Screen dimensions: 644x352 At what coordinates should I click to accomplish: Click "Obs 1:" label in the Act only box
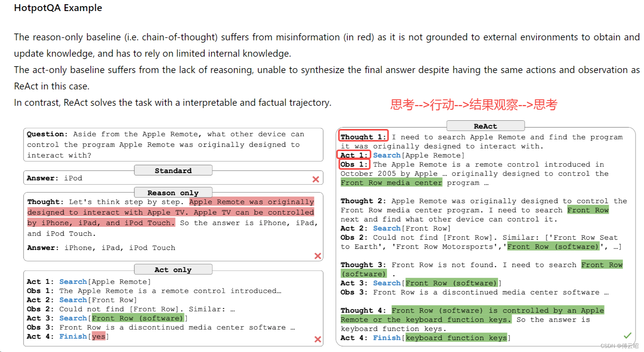pyautogui.click(x=40, y=291)
